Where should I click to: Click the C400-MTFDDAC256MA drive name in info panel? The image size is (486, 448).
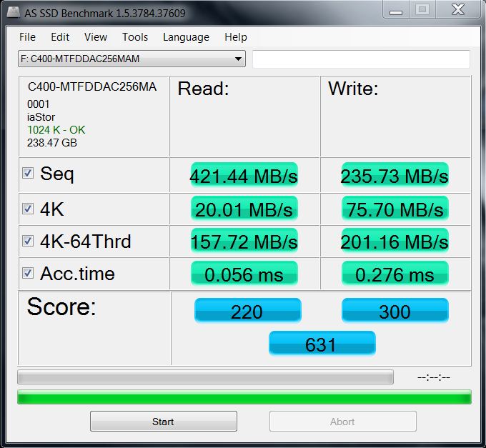click(x=92, y=86)
